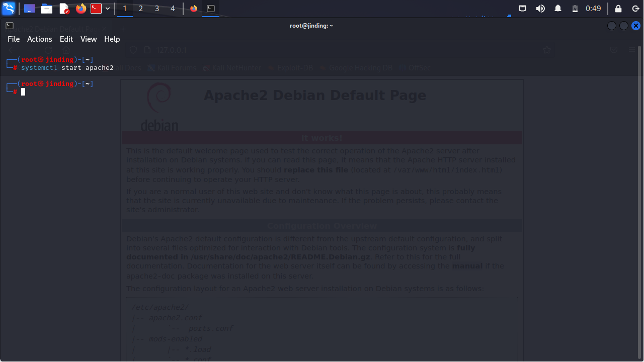This screenshot has width=644, height=362.
Task: Open the notifications bell
Action: coord(558,9)
